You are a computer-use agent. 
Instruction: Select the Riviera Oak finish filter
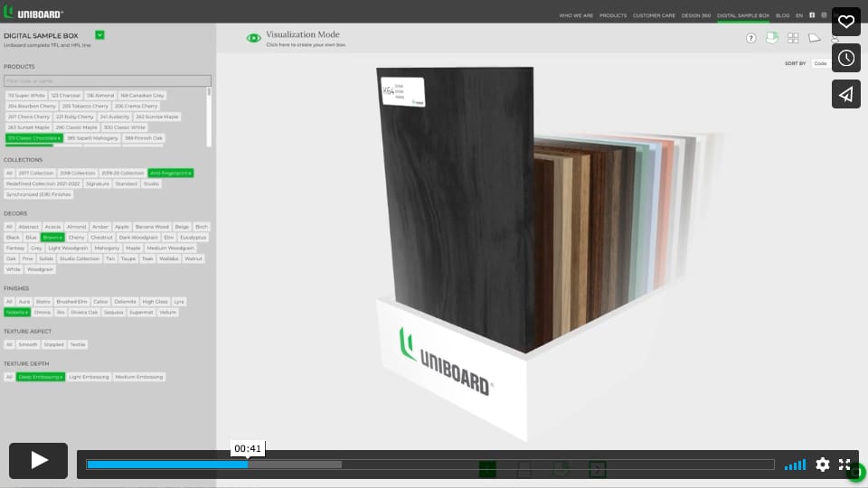[x=83, y=313]
